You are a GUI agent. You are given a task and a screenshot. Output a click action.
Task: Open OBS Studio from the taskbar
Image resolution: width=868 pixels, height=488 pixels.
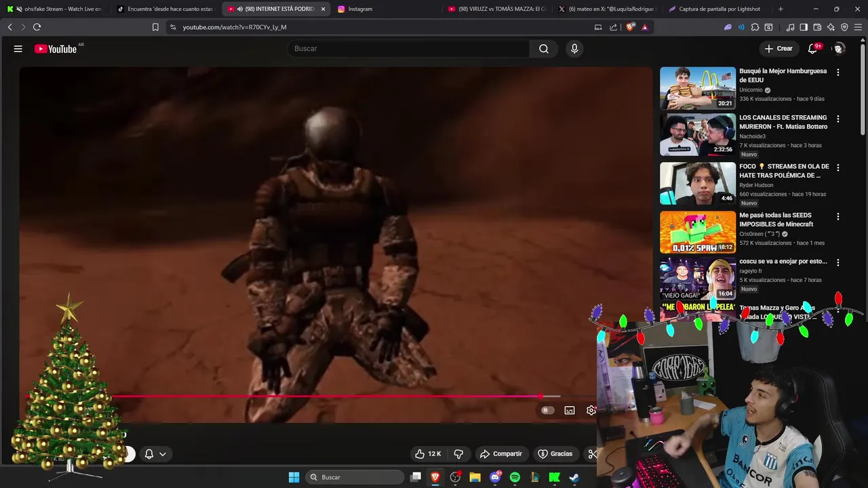point(455,477)
